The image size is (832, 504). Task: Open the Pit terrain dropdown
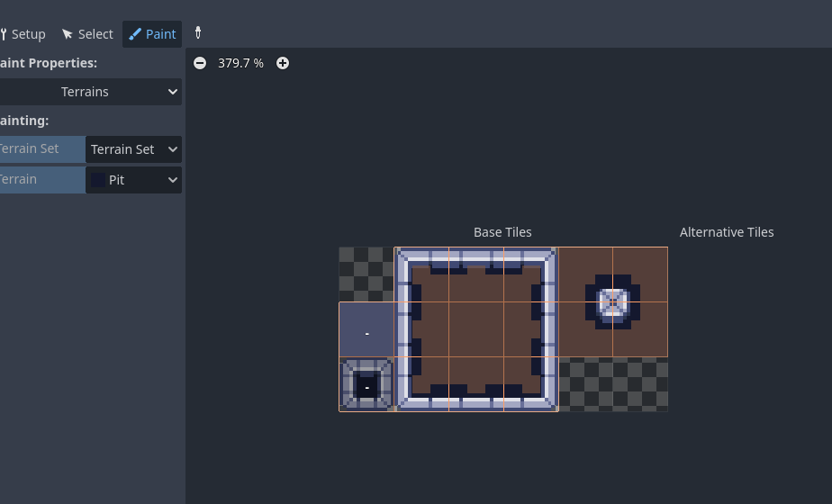click(133, 180)
